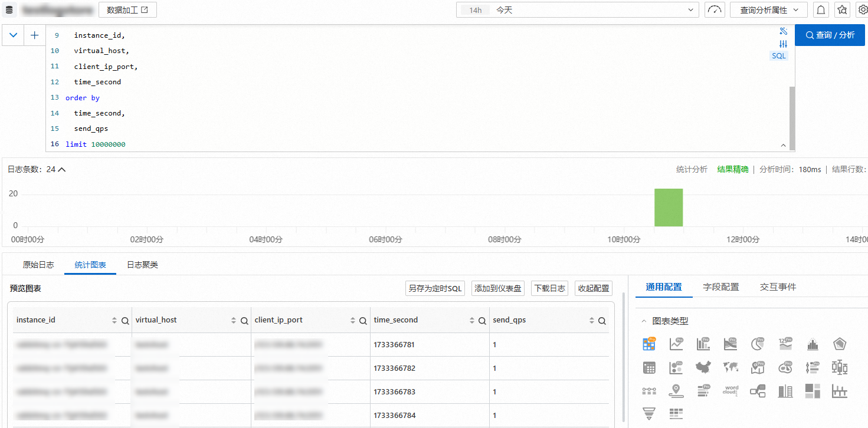Switch to the 日志聚类 tab

pyautogui.click(x=142, y=265)
